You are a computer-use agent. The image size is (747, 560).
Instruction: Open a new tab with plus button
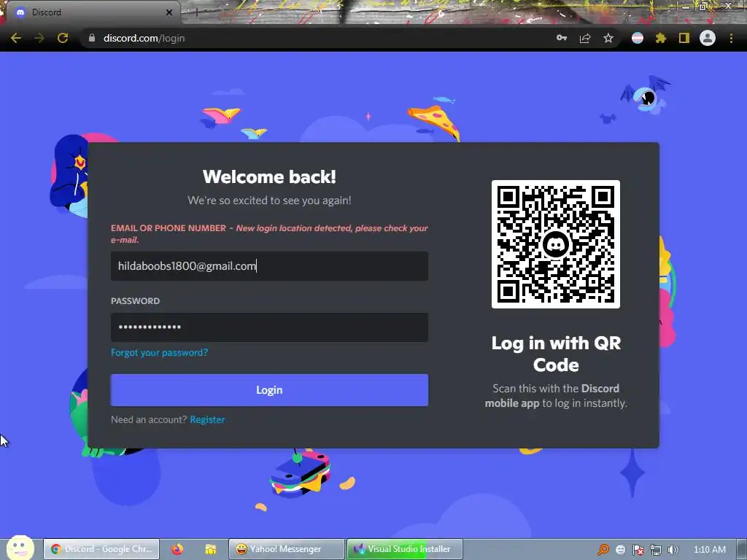click(196, 12)
